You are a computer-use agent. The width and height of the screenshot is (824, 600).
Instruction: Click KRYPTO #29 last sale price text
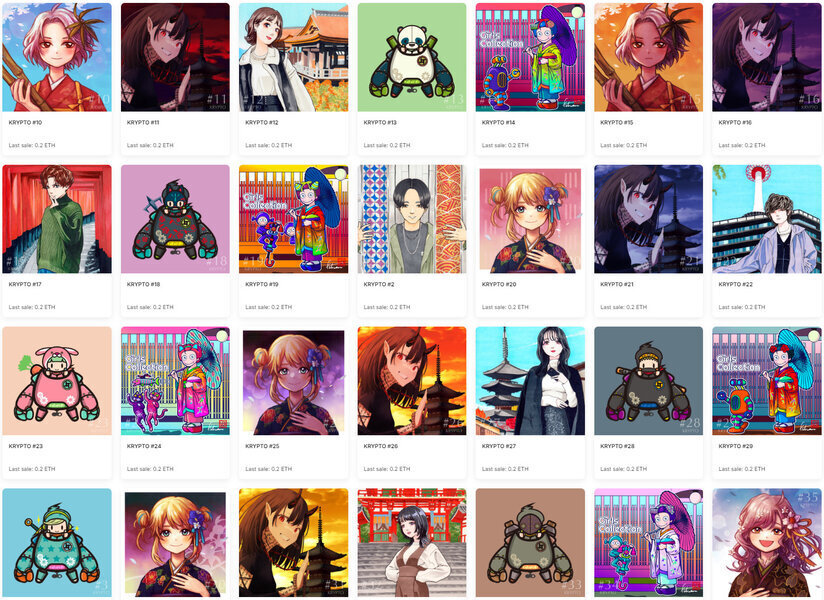tap(741, 469)
